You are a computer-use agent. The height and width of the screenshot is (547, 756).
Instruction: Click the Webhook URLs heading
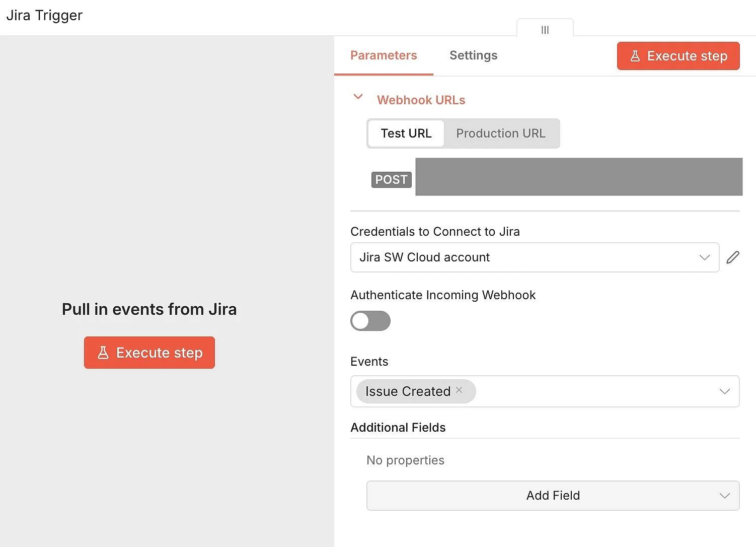click(x=421, y=100)
